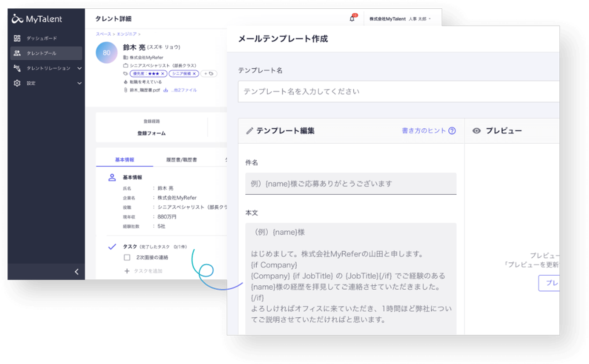Click the notification bell icon
The height and width of the screenshot is (364, 589).
click(x=352, y=19)
